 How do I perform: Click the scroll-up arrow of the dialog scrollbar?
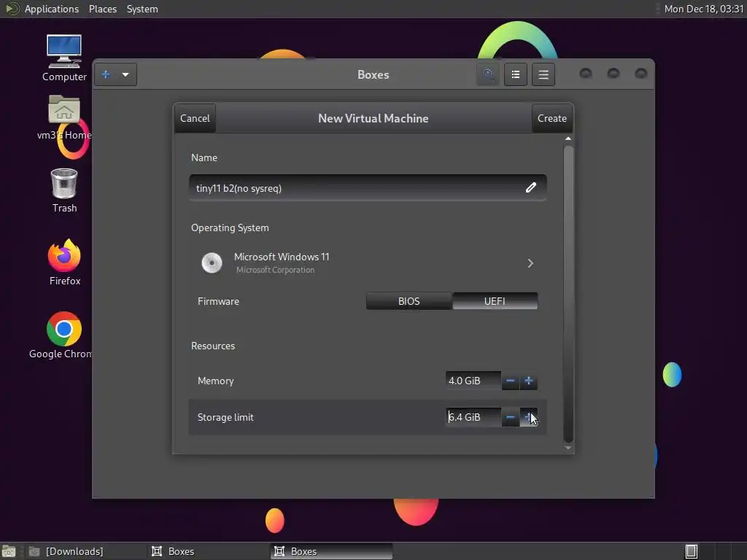coord(568,139)
